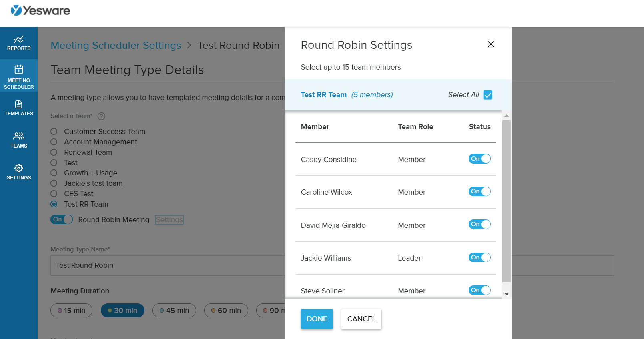
Task: Open Meeting Scheduler calendar icon
Action: [x=19, y=69]
